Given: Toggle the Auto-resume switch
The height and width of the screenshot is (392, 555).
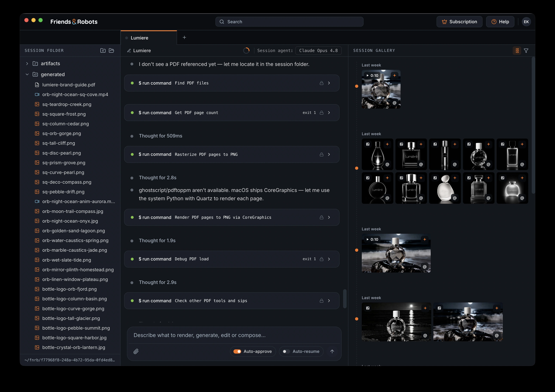Looking at the screenshot, I should (x=286, y=351).
